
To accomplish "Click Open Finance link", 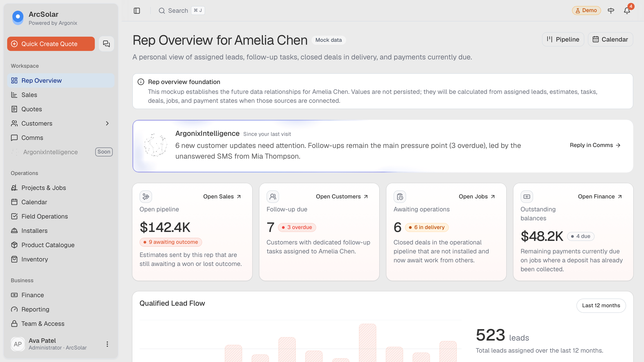I will click(x=600, y=197).
